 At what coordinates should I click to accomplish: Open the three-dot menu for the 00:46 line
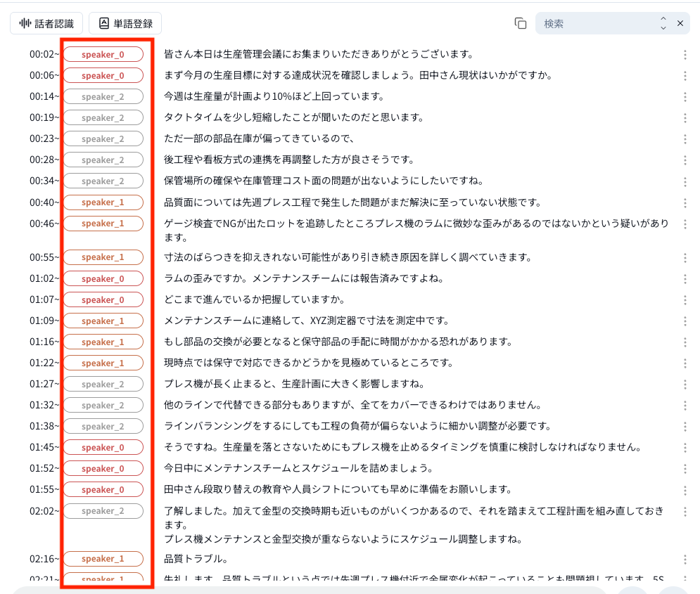[685, 224]
